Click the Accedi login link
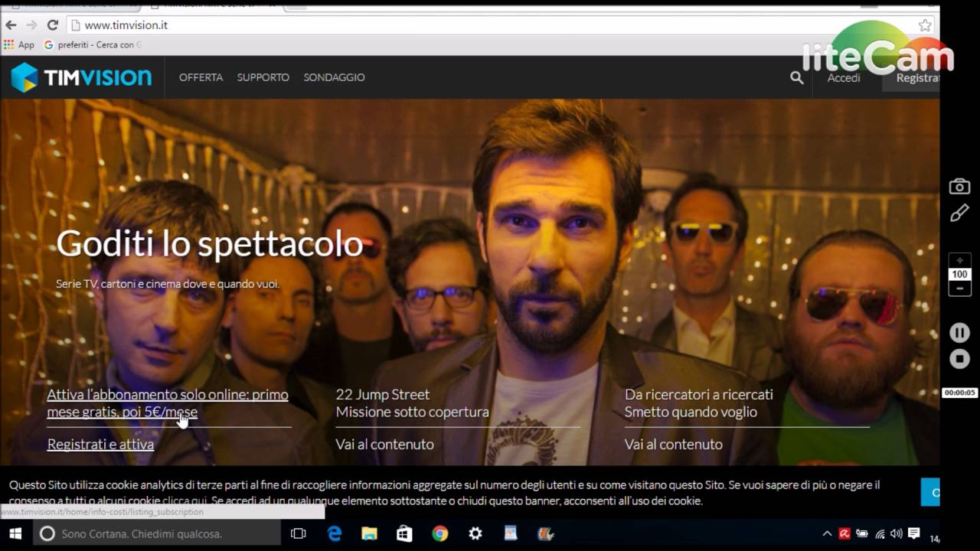 coord(844,77)
